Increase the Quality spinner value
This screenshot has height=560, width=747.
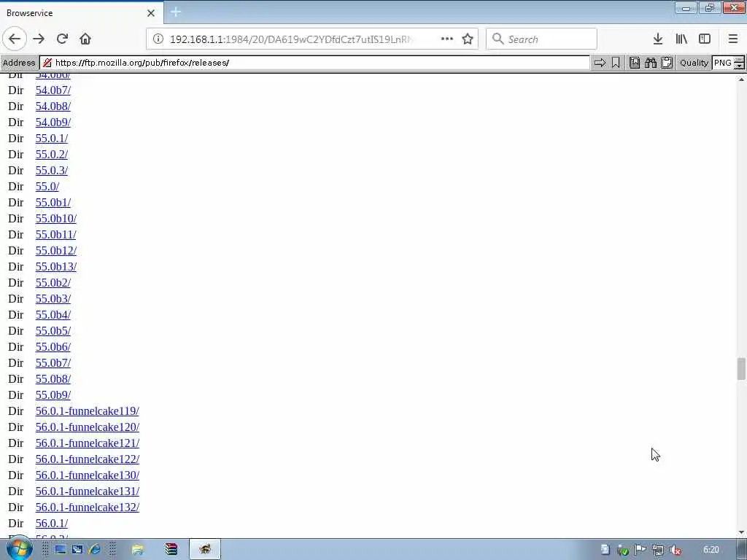pyautogui.click(x=740, y=60)
